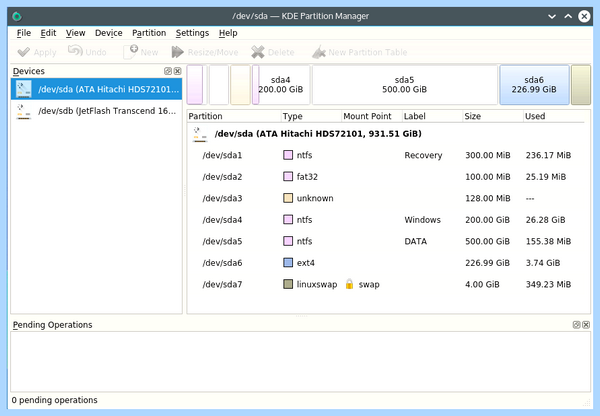Click the /dev/sdb USB drive icon
Screen dimensions: 600x416
24,111
